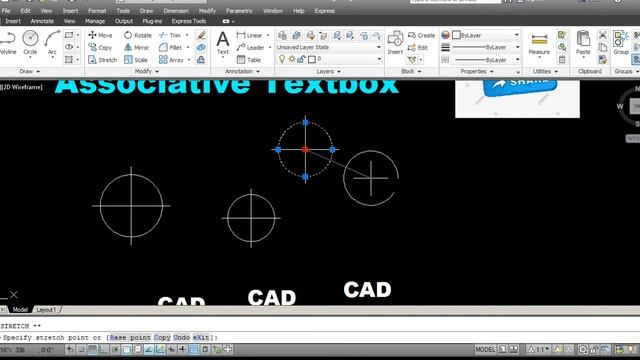
Task: Open the Measure utility
Action: (x=539, y=44)
